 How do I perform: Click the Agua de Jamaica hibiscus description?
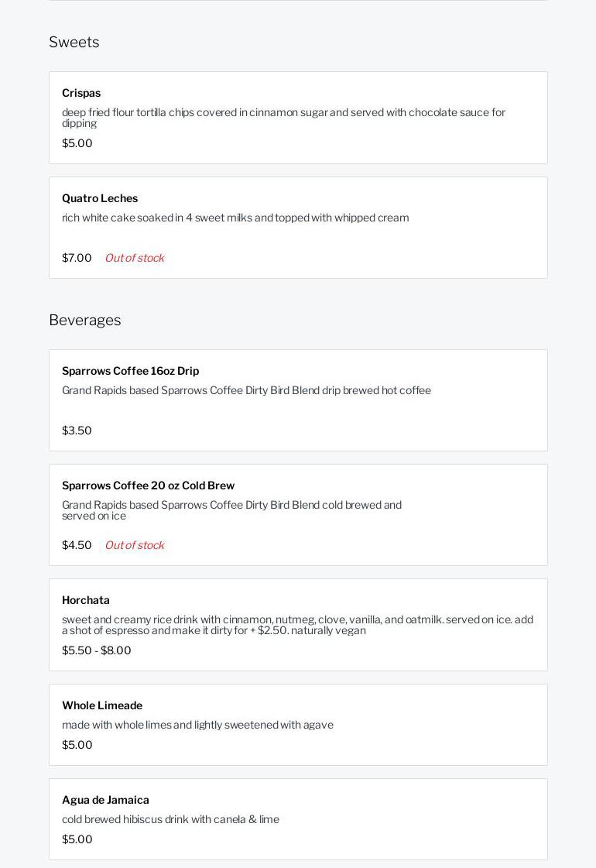170,819
